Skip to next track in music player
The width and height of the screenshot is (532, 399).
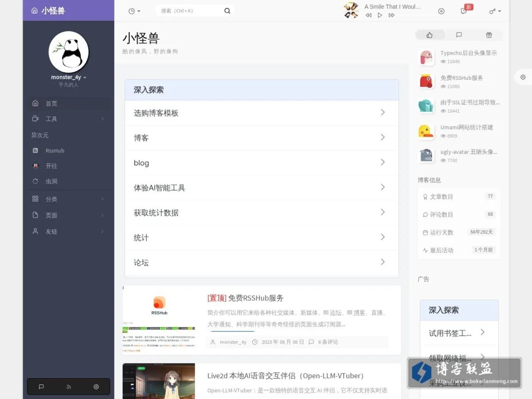(391, 15)
